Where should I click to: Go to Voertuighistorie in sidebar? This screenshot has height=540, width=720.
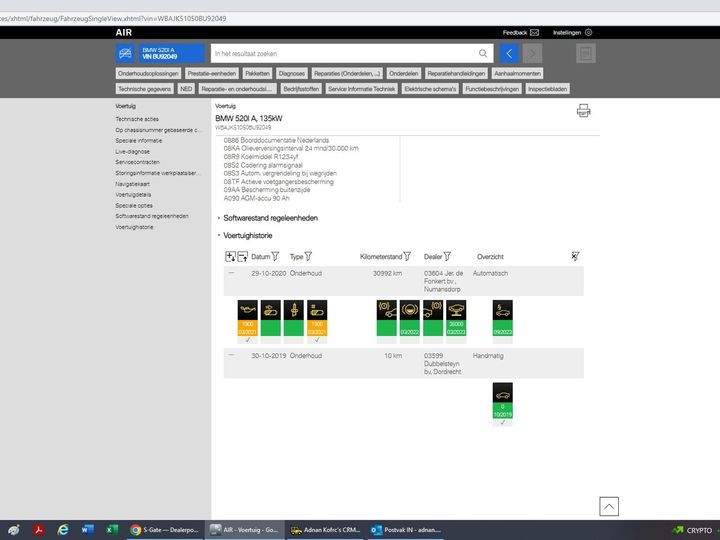coord(134,227)
